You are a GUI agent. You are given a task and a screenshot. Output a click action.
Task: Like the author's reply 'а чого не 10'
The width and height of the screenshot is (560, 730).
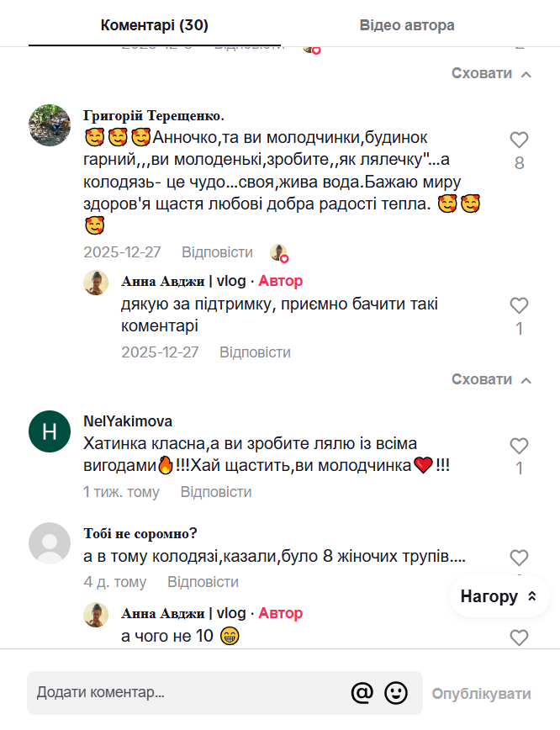tap(519, 637)
